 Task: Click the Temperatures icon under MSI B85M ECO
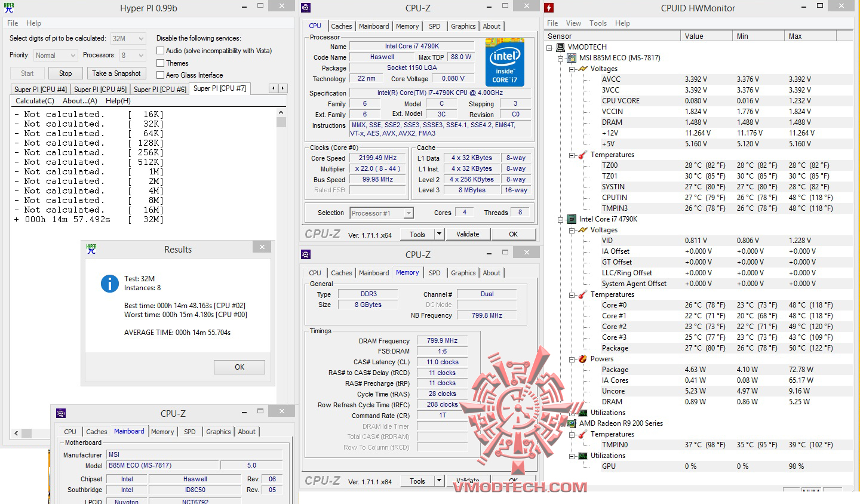(x=583, y=155)
